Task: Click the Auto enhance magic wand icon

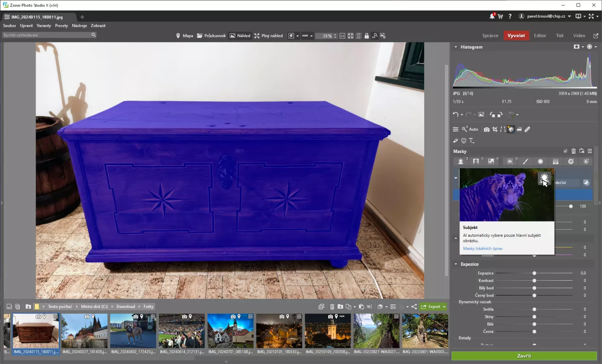Action: click(464, 130)
